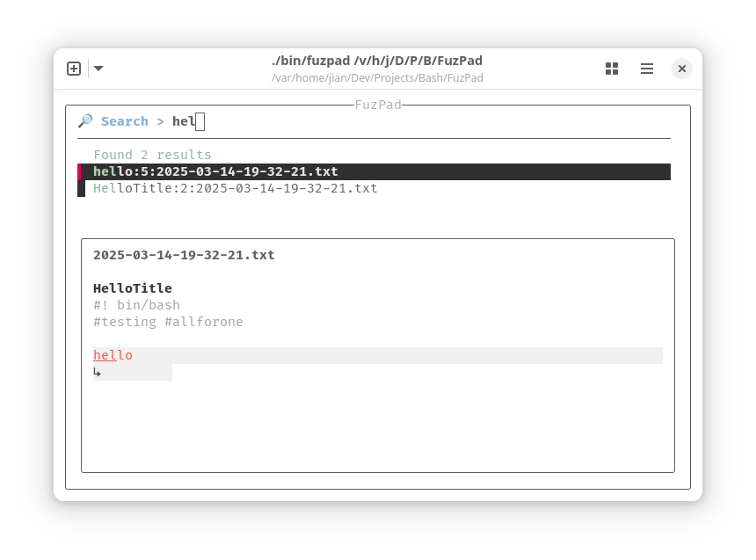This screenshot has width=756, height=560.
Task: Open the tab overview grid icon
Action: 612,69
